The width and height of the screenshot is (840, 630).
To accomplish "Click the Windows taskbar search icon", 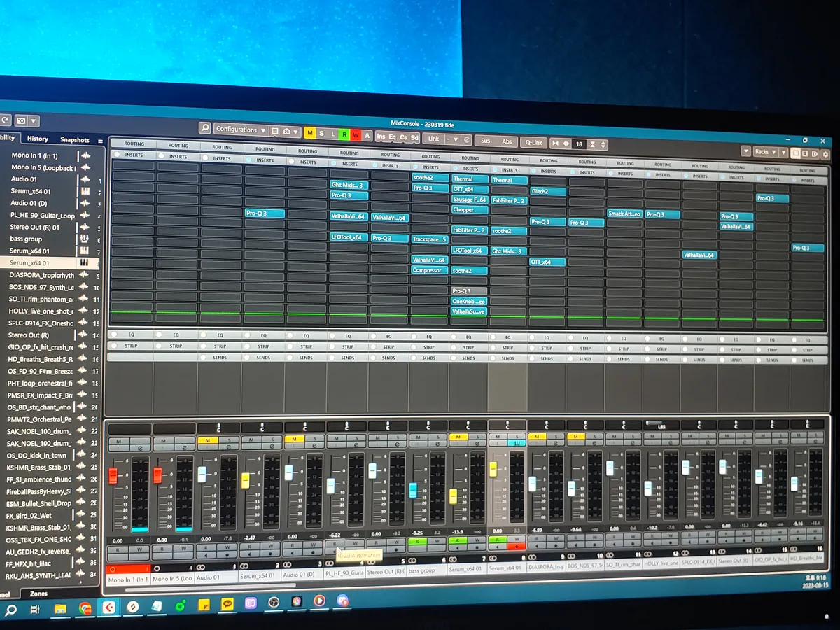I will (11, 610).
